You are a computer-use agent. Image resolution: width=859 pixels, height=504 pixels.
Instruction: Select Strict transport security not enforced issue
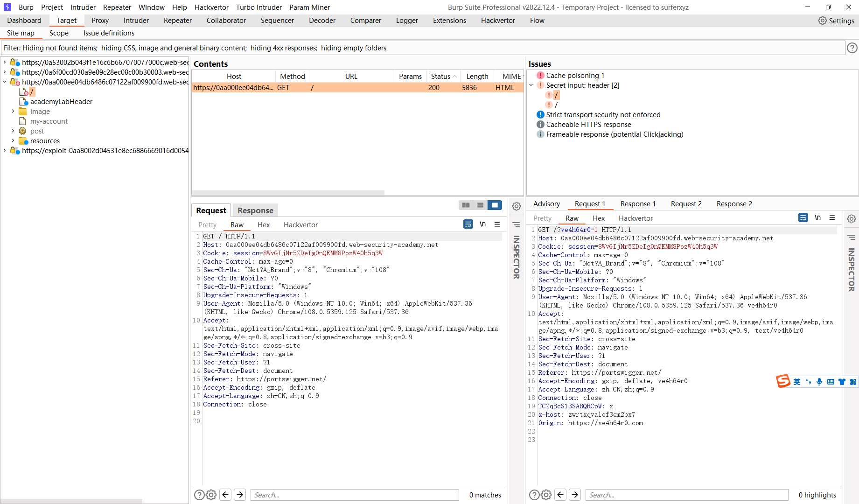tap(603, 115)
